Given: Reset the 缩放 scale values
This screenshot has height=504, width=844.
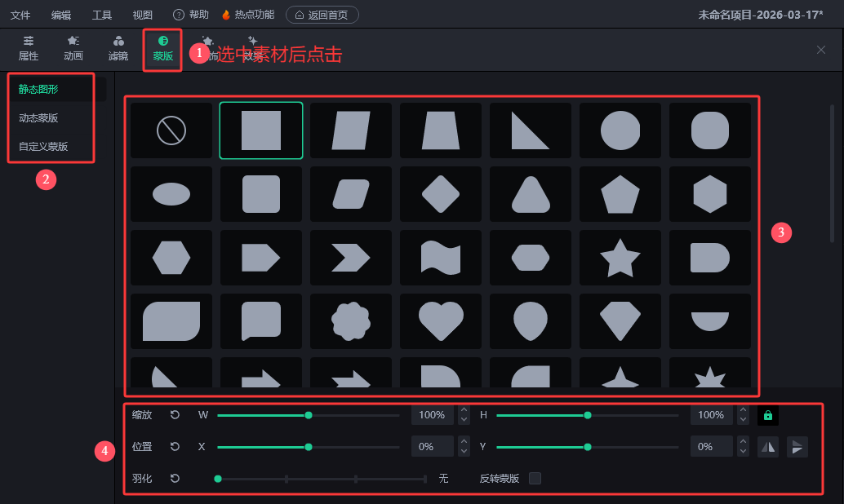Looking at the screenshot, I should click(175, 415).
